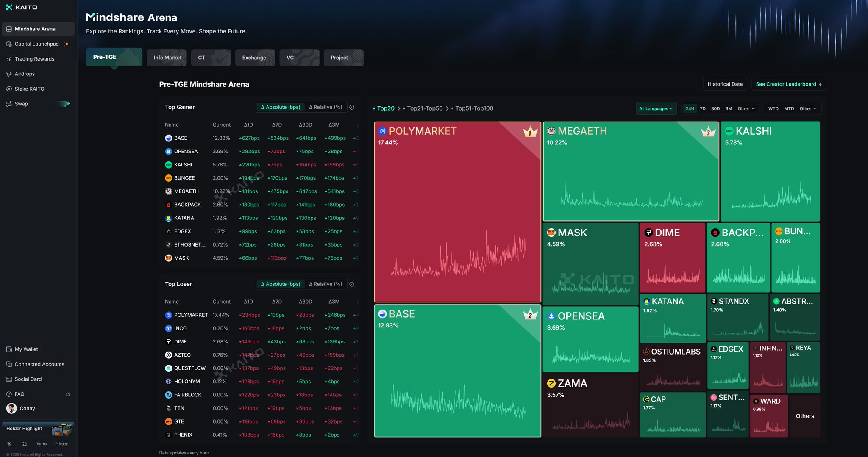Switch the time range to 3M
This screenshot has height=457, width=868.
[x=729, y=108]
